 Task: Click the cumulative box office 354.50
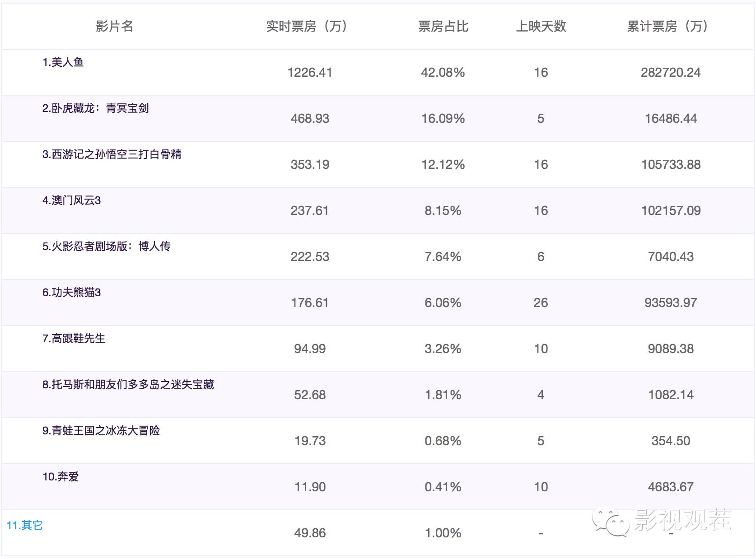point(671,441)
